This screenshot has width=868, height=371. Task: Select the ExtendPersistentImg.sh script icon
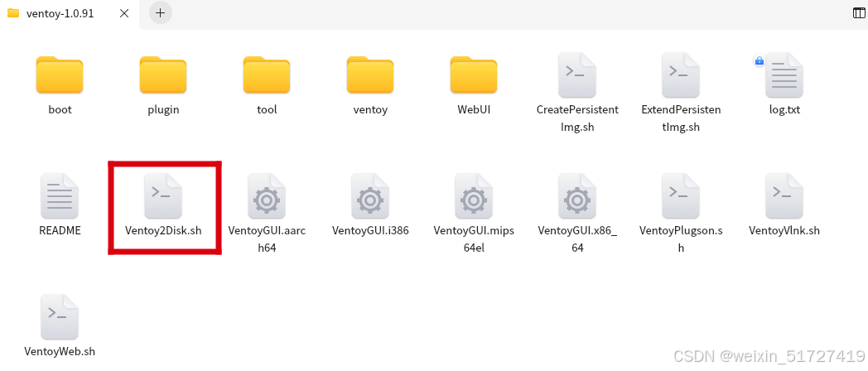pos(681,75)
